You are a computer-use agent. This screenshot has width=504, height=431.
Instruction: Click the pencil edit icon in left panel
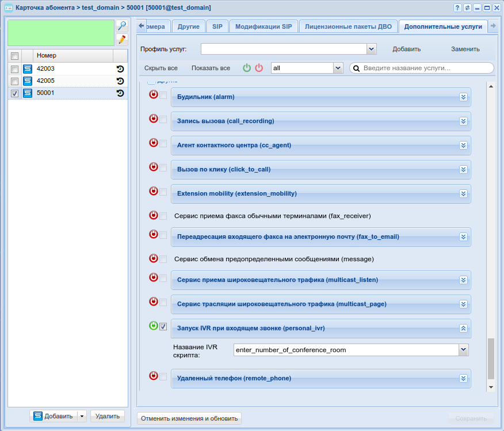pyautogui.click(x=121, y=39)
